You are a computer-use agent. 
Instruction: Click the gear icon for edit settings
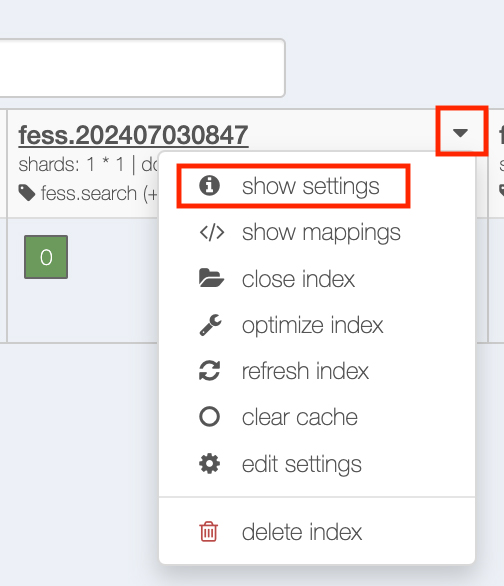[209, 463]
